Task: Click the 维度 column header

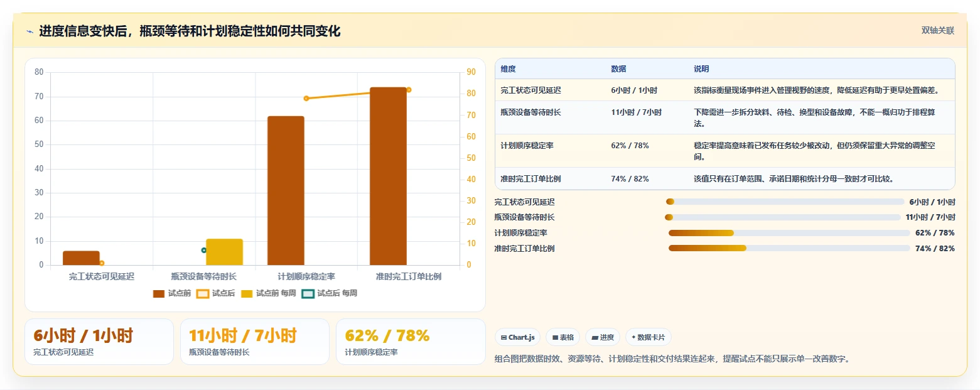Action: pos(508,69)
